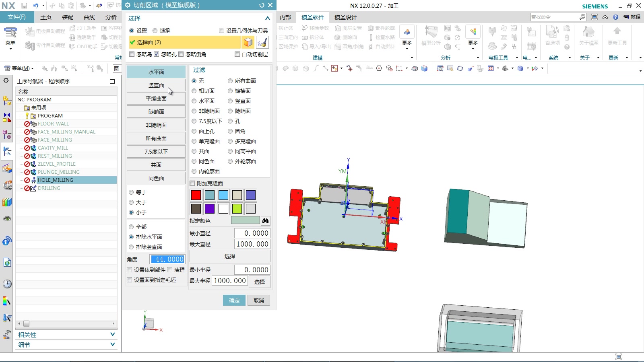Click the cube face-selection icon beside 选择面

pos(248,42)
